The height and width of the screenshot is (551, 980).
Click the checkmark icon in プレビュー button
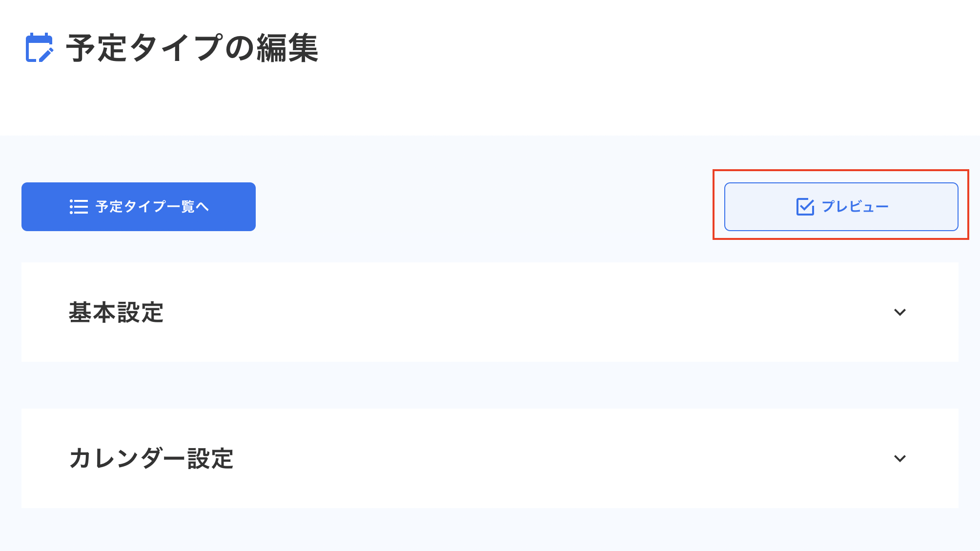tap(805, 207)
